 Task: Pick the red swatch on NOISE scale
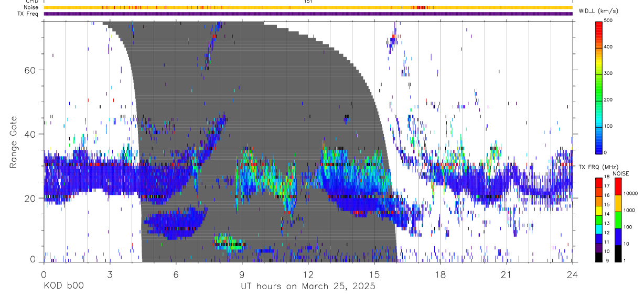pyautogui.click(x=618, y=186)
